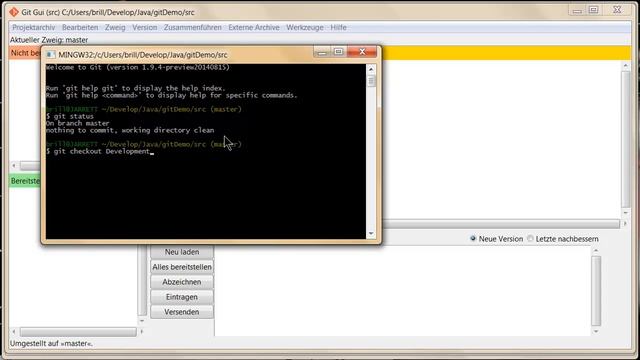640x360 pixels.
Task: Click the terminal scrollbar down arrow
Action: (371, 233)
